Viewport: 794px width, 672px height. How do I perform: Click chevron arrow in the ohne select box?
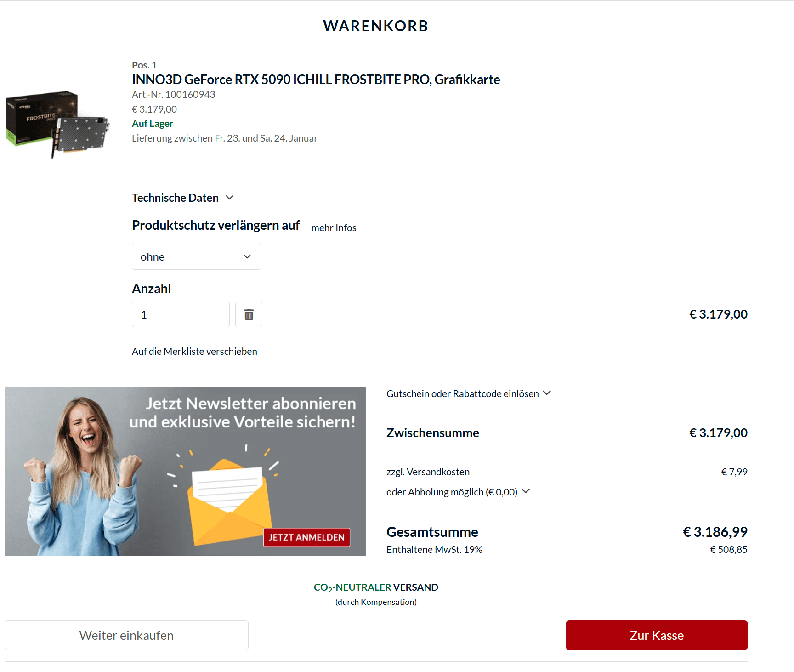point(247,256)
